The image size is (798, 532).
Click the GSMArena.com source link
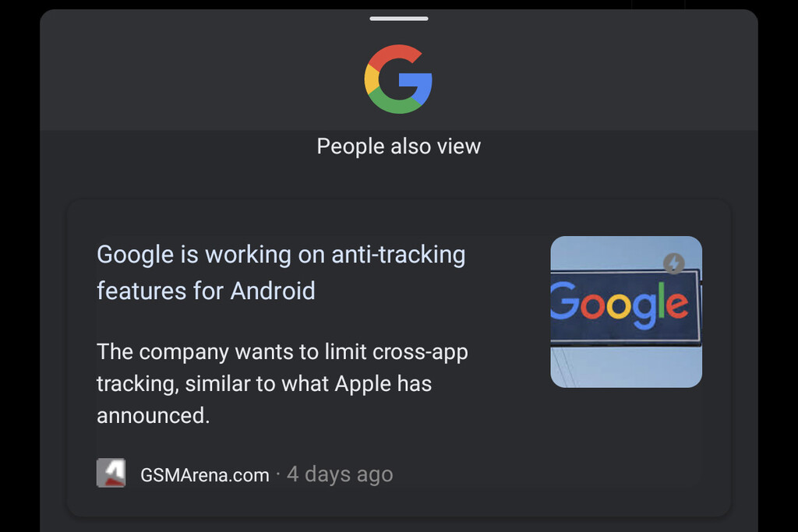point(206,474)
